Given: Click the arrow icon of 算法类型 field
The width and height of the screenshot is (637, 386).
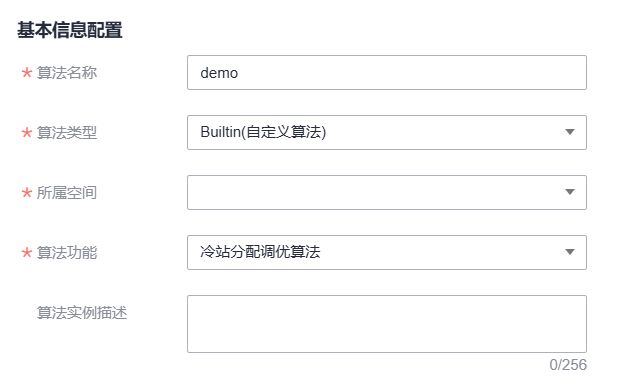Looking at the screenshot, I should [570, 132].
